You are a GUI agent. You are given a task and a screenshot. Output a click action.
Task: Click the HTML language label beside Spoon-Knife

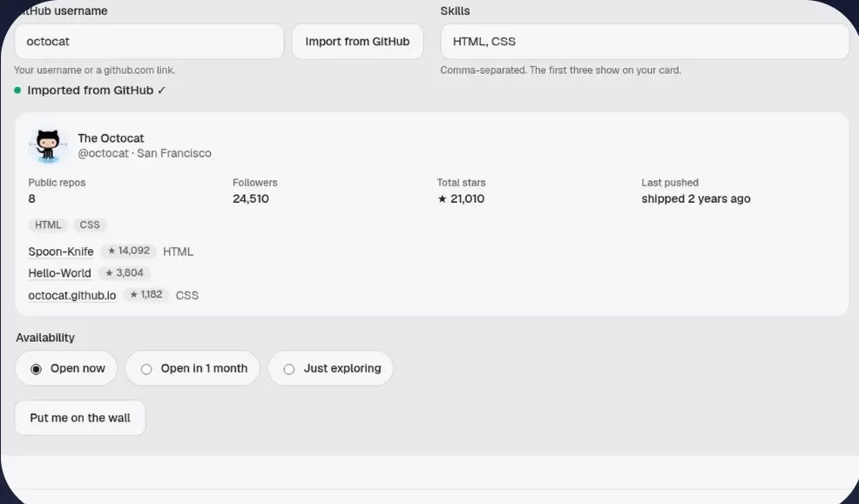178,252
